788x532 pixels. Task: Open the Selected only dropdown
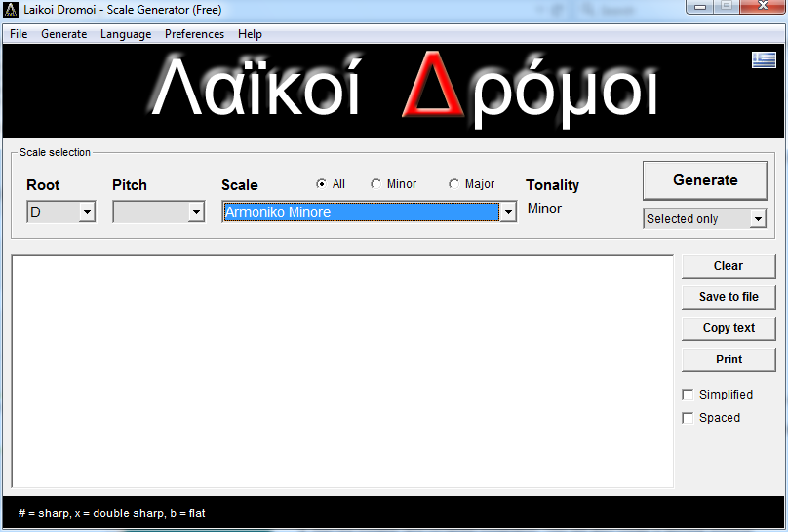click(x=758, y=219)
